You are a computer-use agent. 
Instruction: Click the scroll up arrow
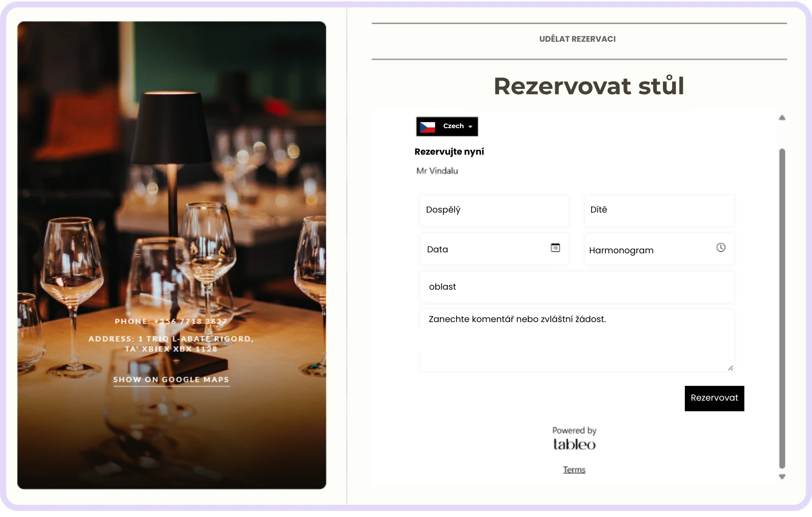tap(782, 118)
